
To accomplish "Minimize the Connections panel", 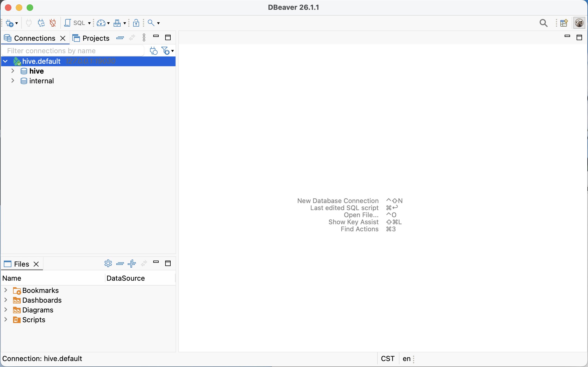I will [x=156, y=36].
